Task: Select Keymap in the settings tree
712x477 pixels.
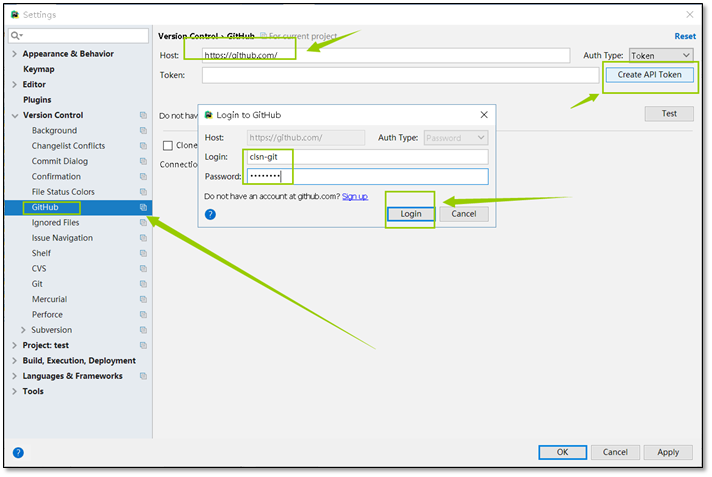Action: tap(39, 69)
